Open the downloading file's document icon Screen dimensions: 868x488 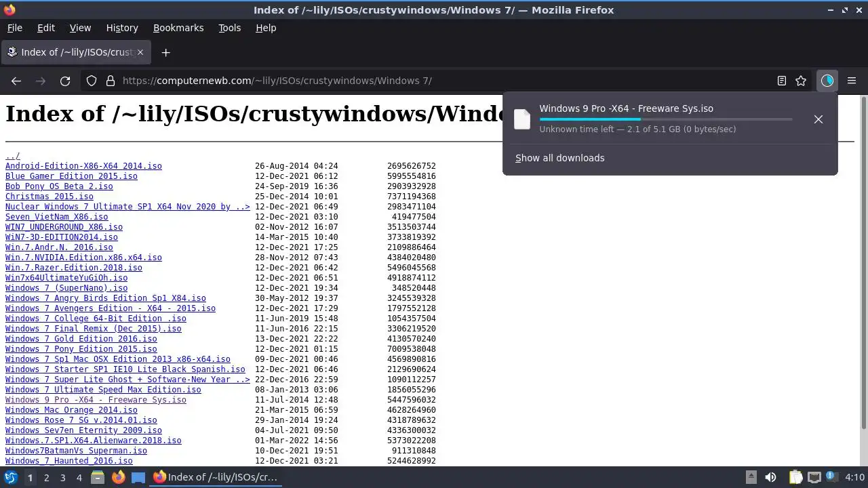point(522,119)
